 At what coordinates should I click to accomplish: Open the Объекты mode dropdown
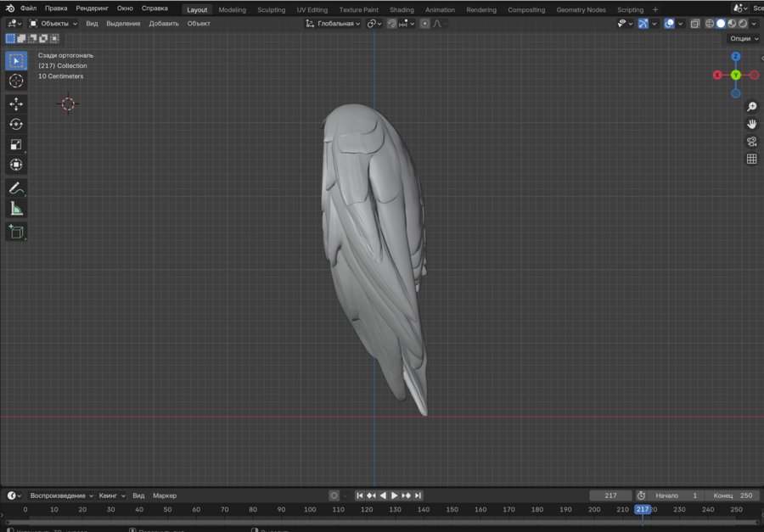click(x=53, y=24)
